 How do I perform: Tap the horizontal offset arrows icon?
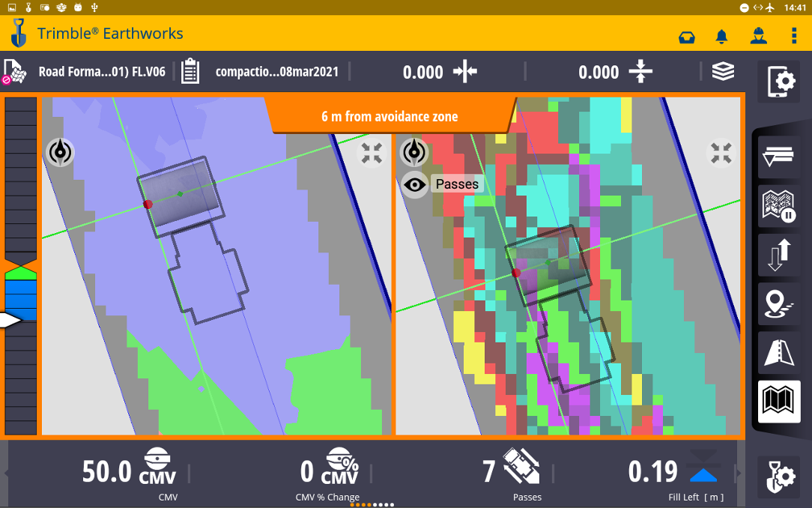465,71
